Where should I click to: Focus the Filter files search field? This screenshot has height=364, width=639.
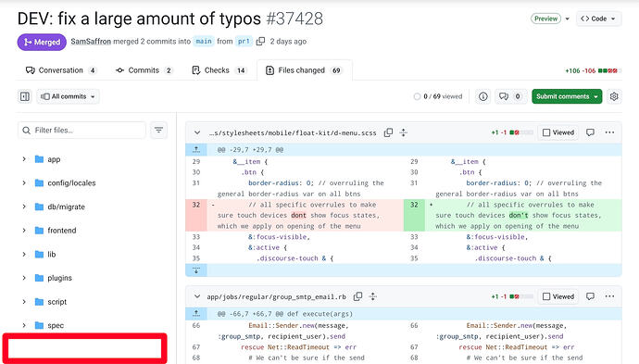81,130
